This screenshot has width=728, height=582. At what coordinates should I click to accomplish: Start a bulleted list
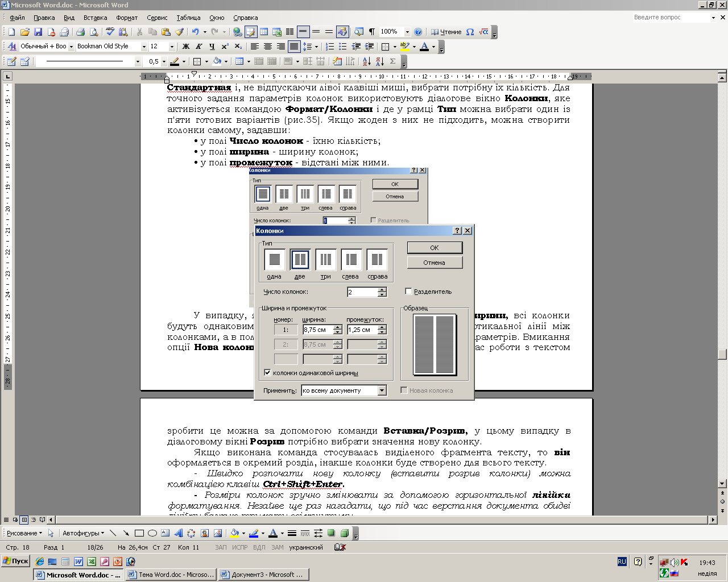(343, 47)
